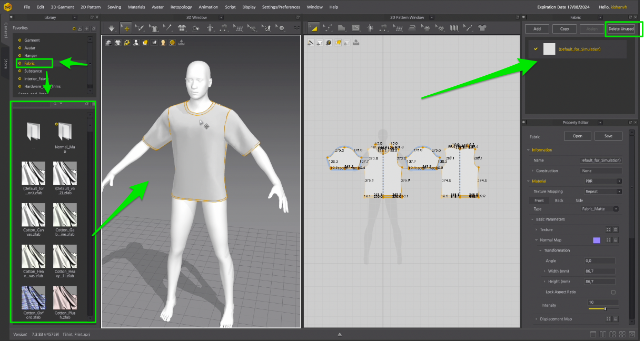644x341 pixels.
Task: Toggle the yellow pattern surface icon in 2D window
Action: pyautogui.click(x=338, y=43)
